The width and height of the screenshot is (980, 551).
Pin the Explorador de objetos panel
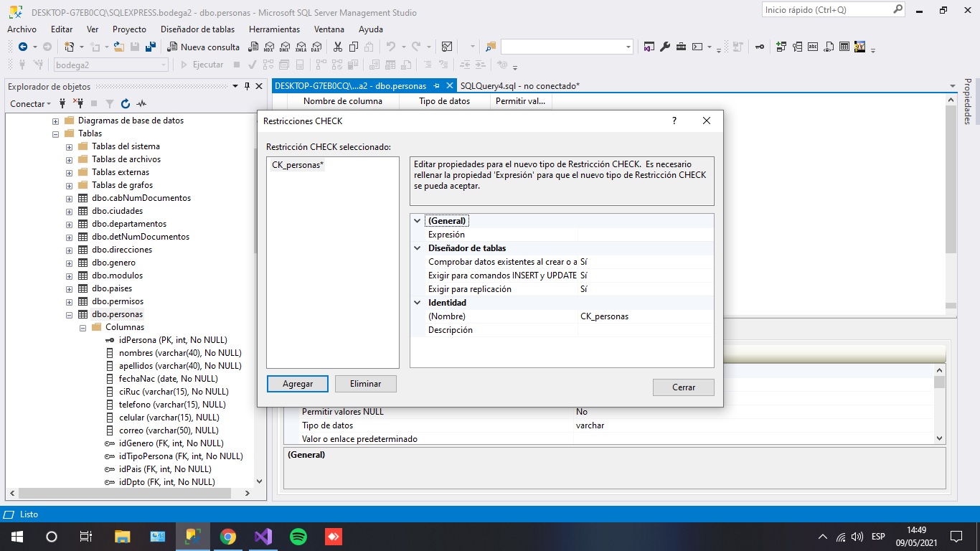click(x=248, y=86)
